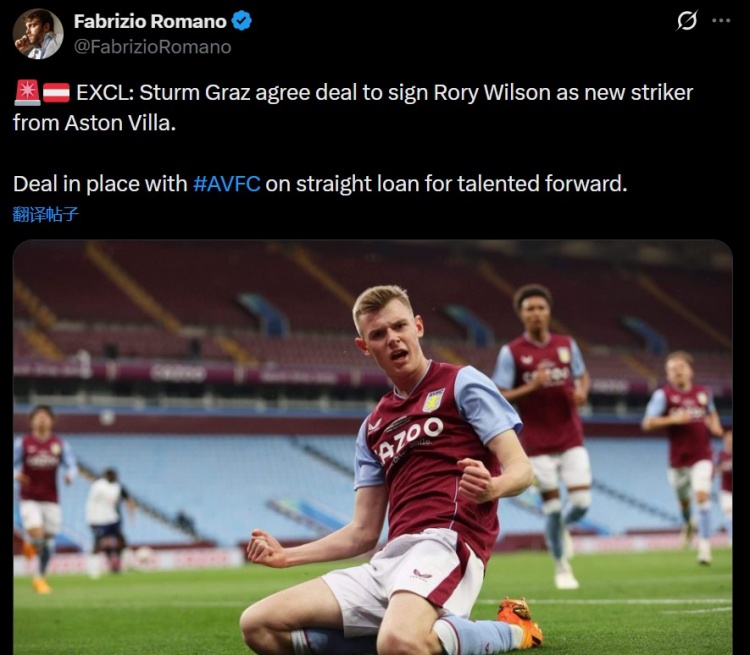Click the red siren emoji
The height and width of the screenshot is (655, 750).
[27, 93]
